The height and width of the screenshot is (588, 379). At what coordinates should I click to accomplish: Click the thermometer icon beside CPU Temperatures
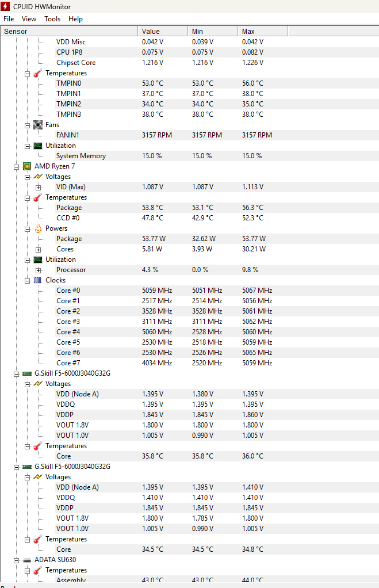point(37,197)
